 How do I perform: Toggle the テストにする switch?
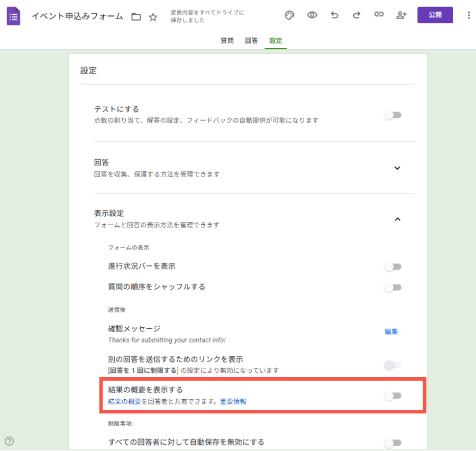click(x=392, y=115)
